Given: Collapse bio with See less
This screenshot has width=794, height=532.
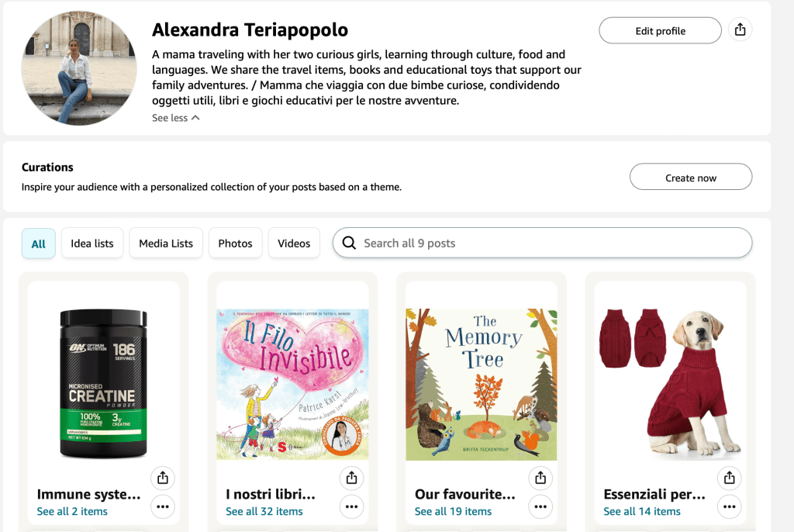Looking at the screenshot, I should 175,118.
